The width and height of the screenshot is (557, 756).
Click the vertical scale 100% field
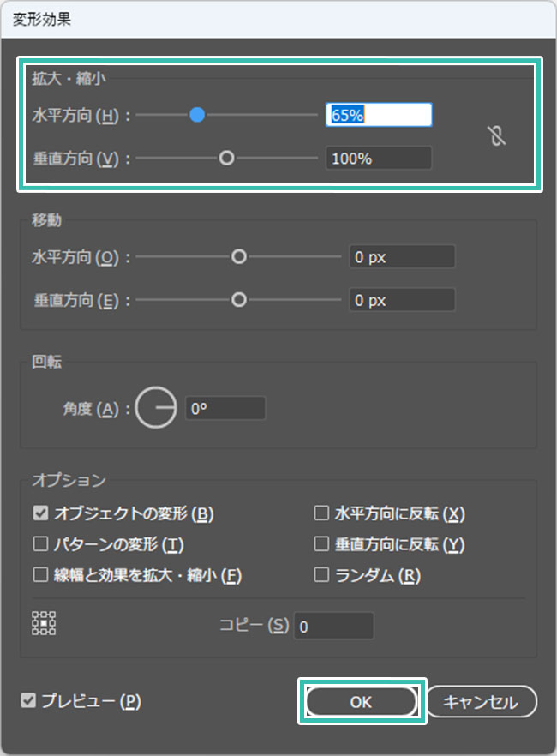378,158
